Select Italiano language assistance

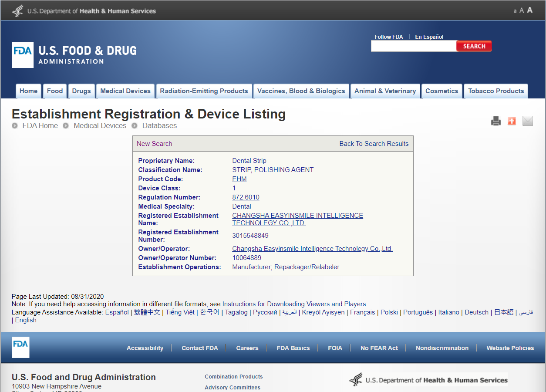(x=449, y=312)
